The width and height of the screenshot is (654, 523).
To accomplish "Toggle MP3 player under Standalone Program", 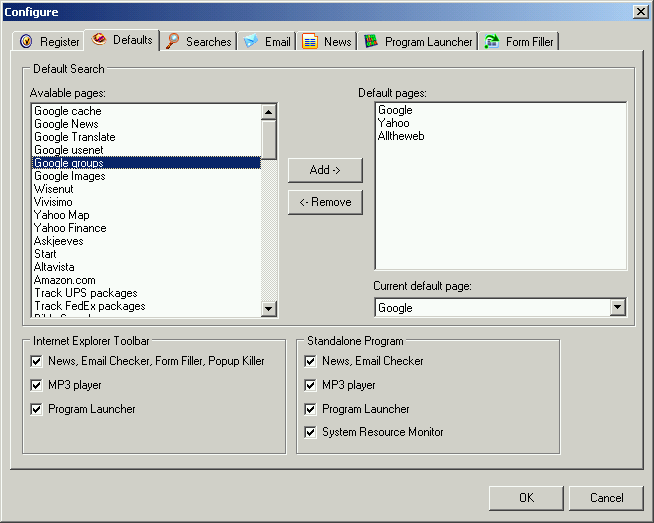I will [x=310, y=385].
